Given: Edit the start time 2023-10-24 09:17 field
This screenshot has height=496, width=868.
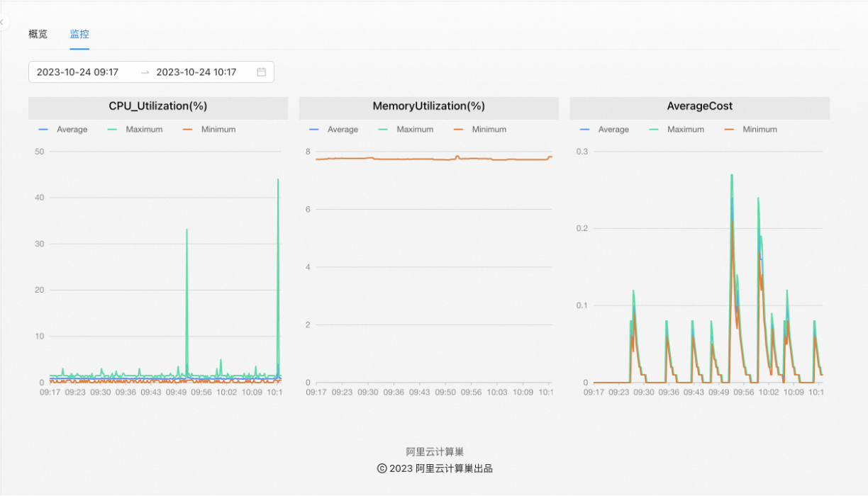Looking at the screenshot, I should coord(77,72).
